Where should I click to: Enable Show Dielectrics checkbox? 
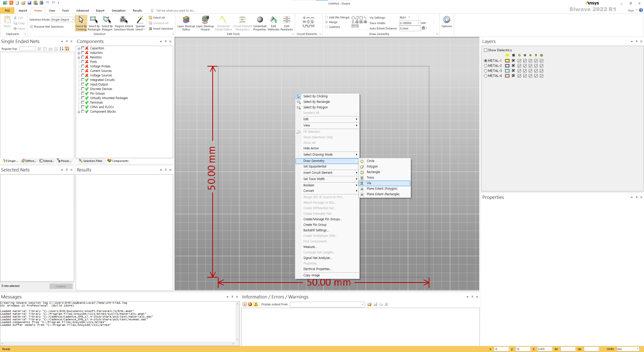click(486, 50)
